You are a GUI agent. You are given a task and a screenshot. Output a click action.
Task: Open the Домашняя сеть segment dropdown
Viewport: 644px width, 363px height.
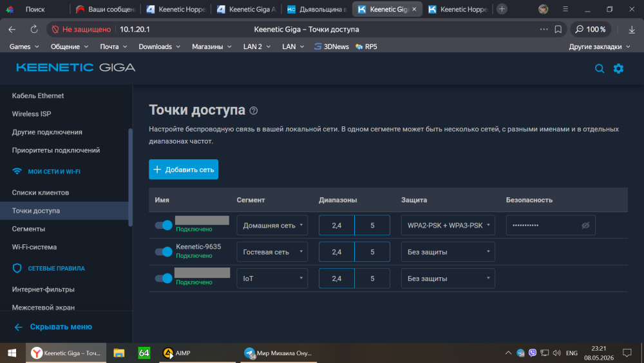[x=272, y=225]
